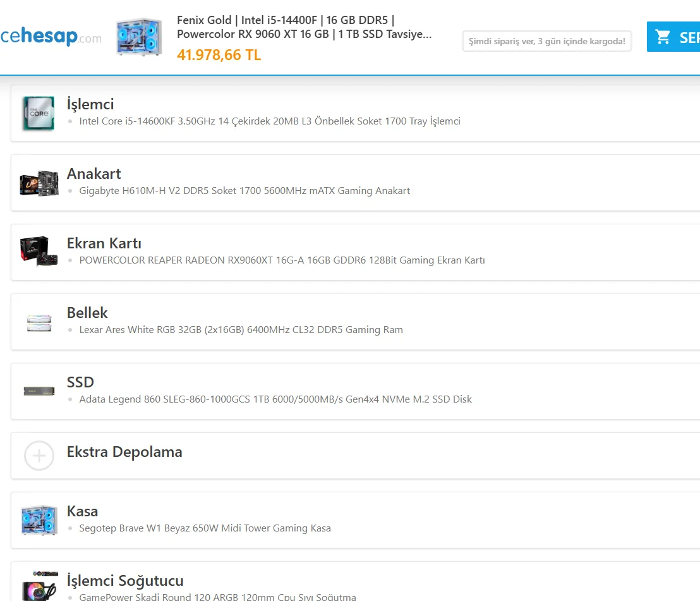Click the 41.978,66 TL price
This screenshot has height=601, width=700.
[x=219, y=55]
